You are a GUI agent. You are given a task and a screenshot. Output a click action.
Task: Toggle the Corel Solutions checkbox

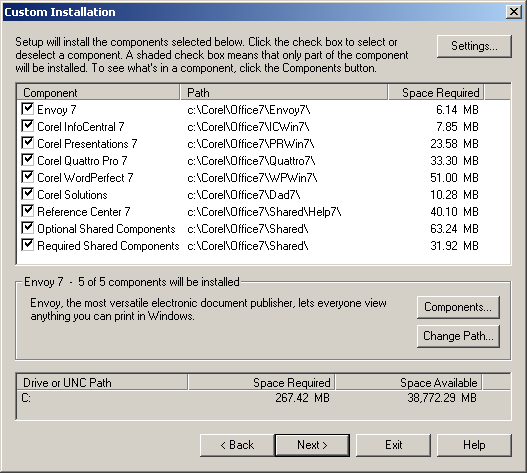click(x=27, y=194)
